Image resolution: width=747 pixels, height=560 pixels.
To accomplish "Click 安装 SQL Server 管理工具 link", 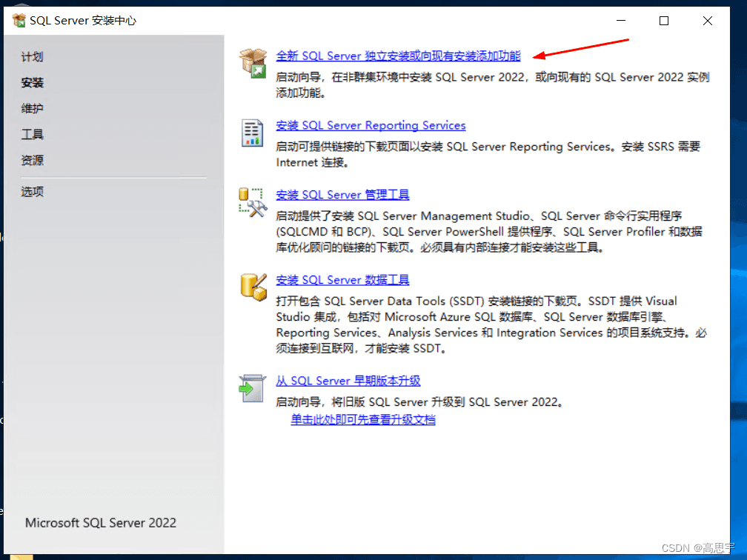I will coord(342,195).
